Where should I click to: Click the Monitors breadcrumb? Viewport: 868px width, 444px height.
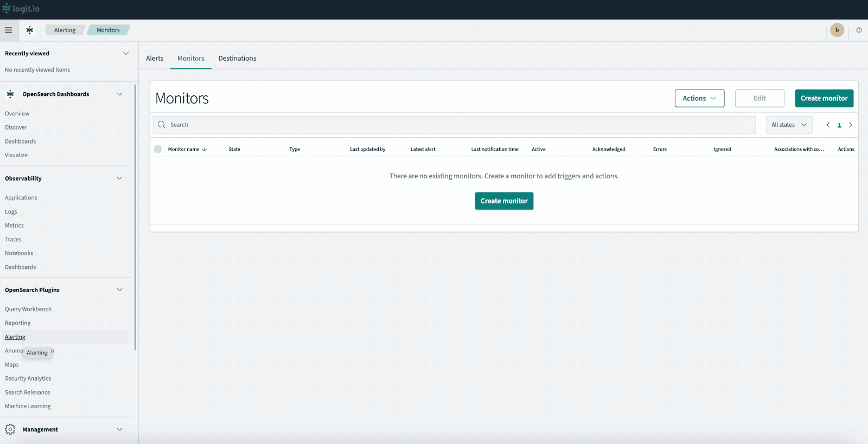[x=108, y=30]
